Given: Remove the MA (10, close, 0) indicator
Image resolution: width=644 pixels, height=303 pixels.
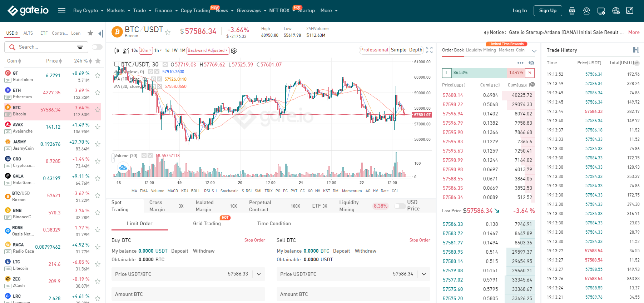Looking at the screenshot, I should pos(159,79).
